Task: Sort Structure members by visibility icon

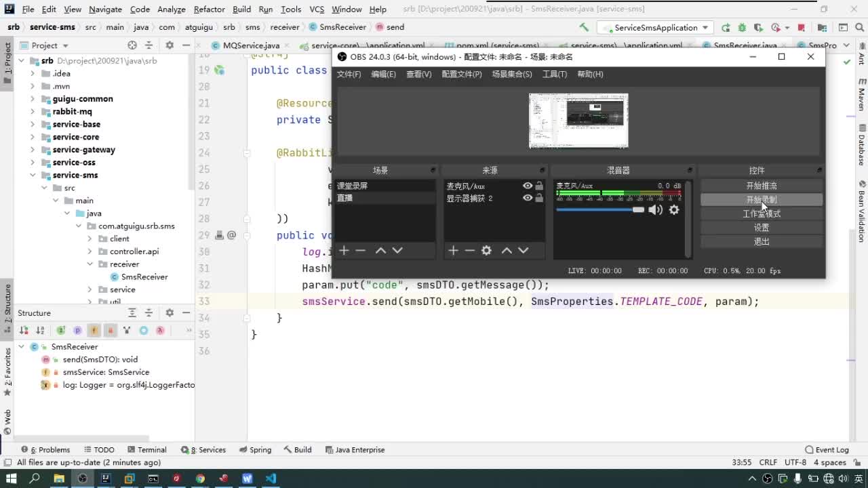Action: [24, 330]
